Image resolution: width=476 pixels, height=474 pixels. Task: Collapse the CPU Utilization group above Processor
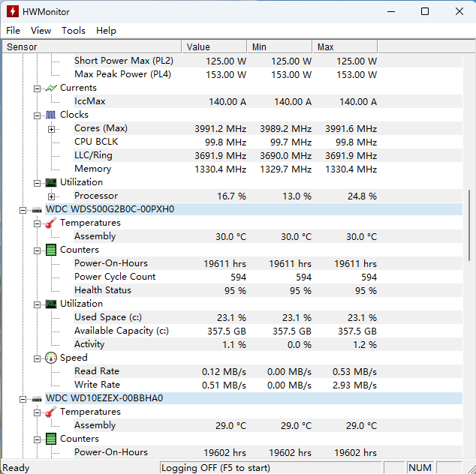[37, 183]
